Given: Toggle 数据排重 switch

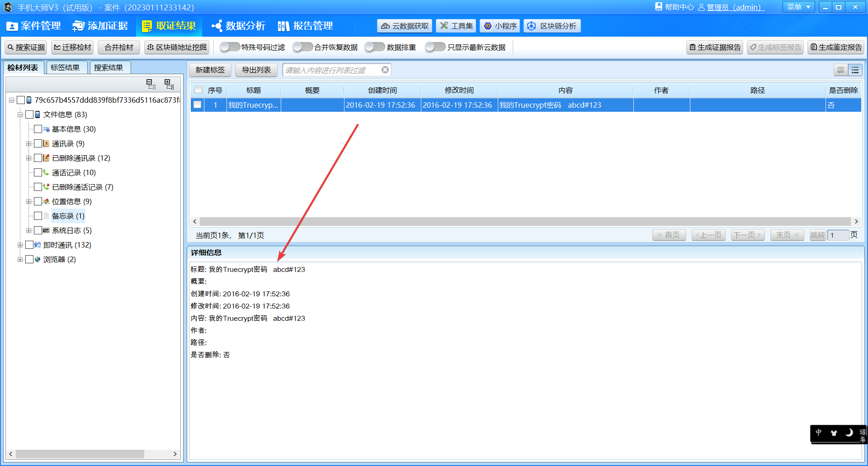Looking at the screenshot, I should tap(375, 47).
